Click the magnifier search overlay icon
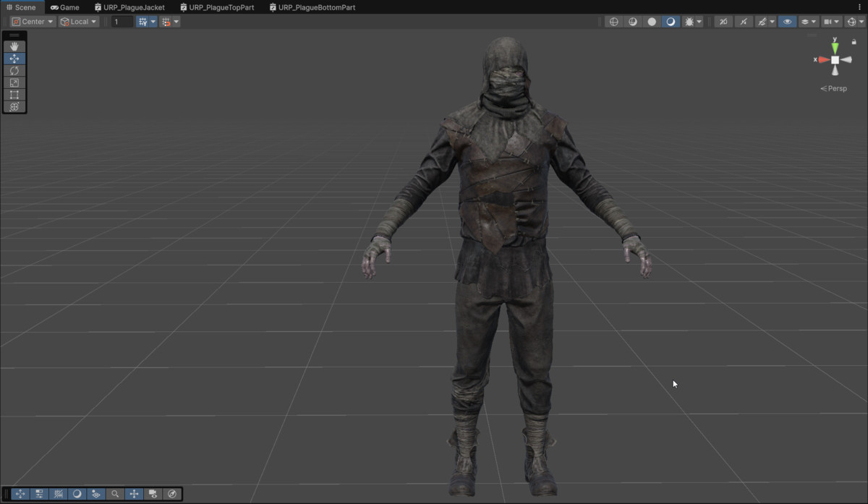 point(115,494)
